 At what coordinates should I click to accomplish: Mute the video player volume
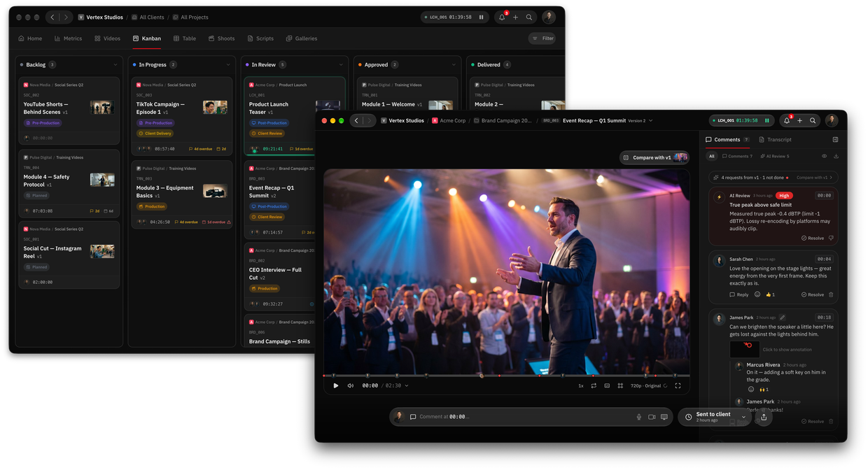[x=351, y=385]
